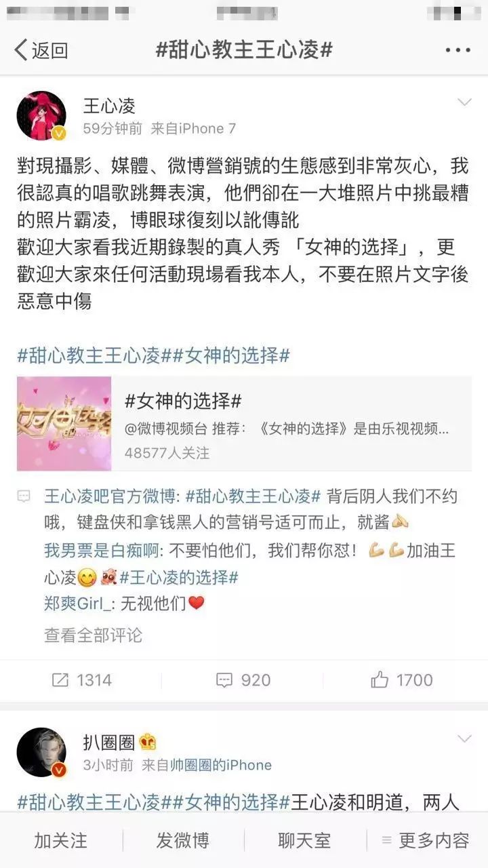Open 王心凌's profile avatar

pos(41,115)
